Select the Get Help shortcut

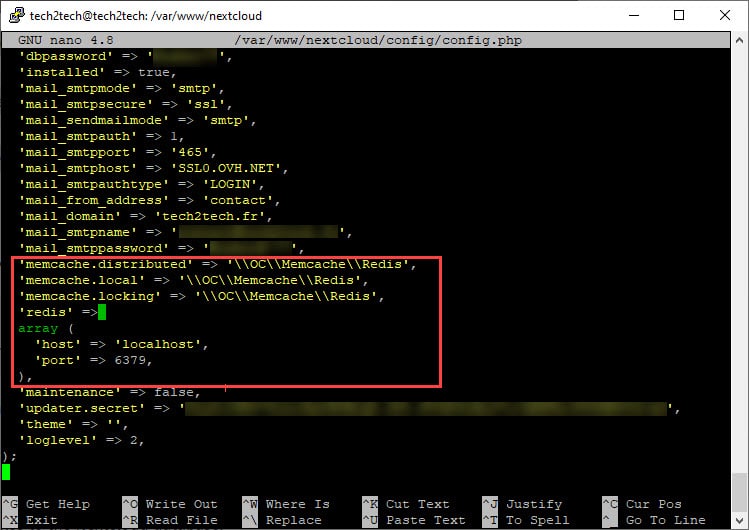click(x=57, y=504)
